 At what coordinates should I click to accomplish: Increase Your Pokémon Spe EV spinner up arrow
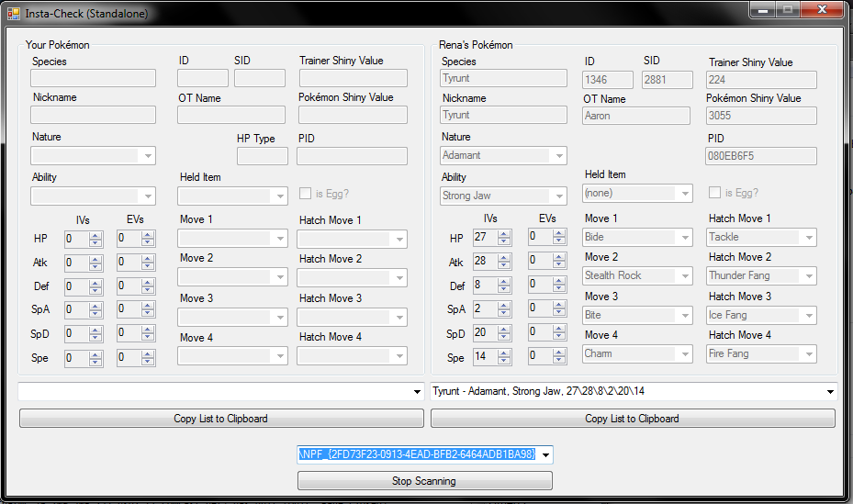(x=149, y=354)
